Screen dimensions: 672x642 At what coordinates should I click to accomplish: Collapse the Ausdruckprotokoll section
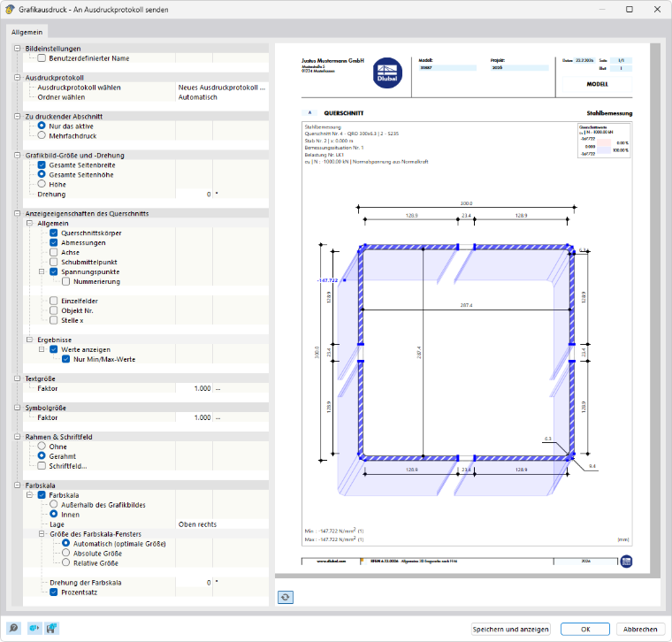[17, 78]
